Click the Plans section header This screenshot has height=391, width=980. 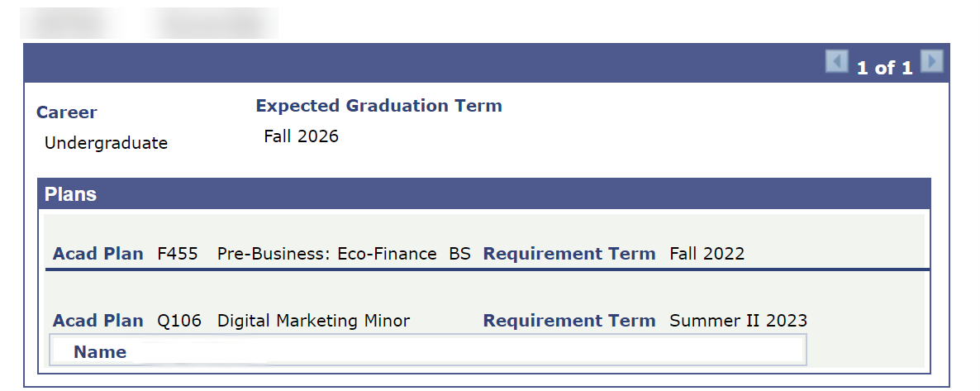tap(70, 195)
